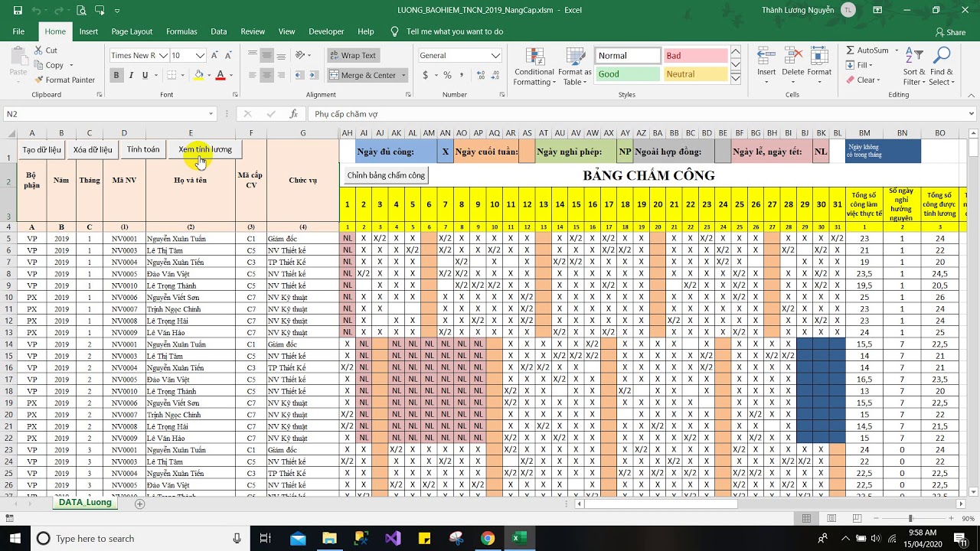Open the Insert ribbon tab
This screenshot has width=980, height=551.
[89, 31]
